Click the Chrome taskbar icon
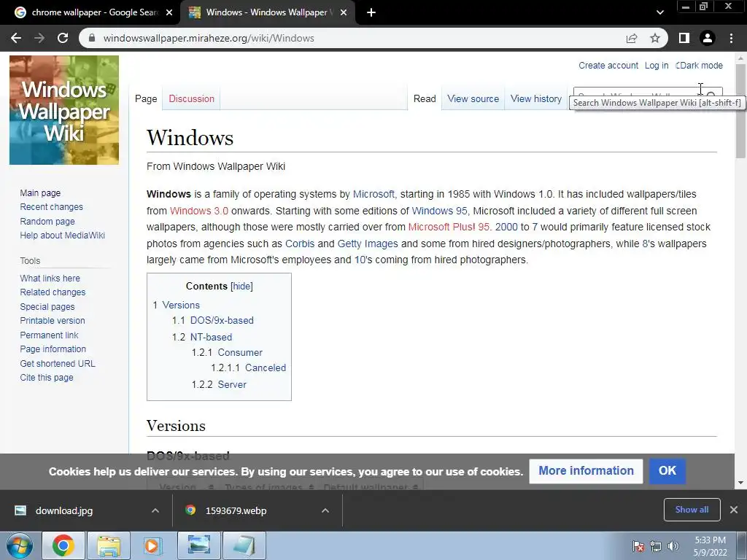 [63, 545]
